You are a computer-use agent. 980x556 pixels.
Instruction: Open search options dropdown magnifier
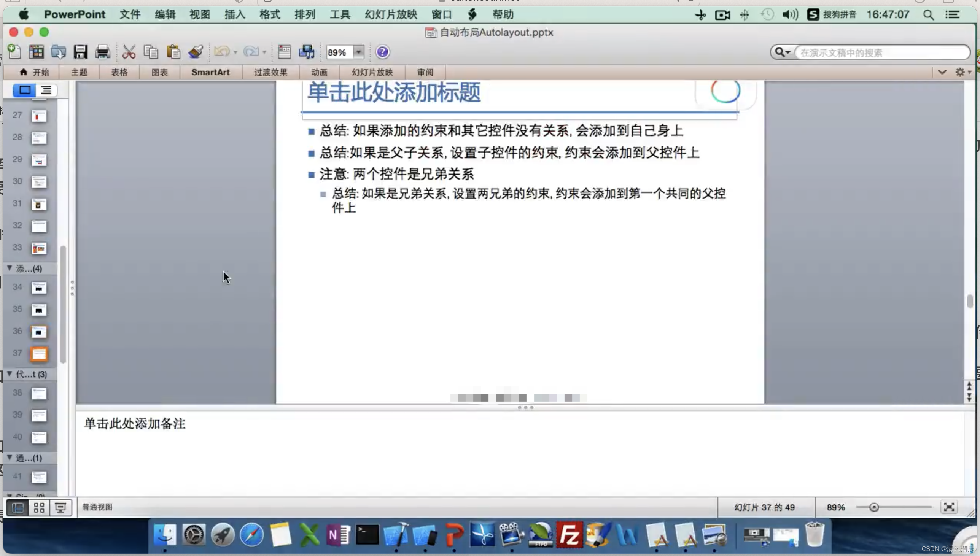tap(783, 52)
